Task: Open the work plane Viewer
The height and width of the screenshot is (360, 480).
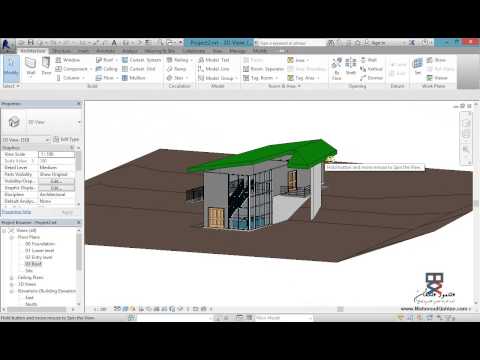Action: click(x=437, y=78)
